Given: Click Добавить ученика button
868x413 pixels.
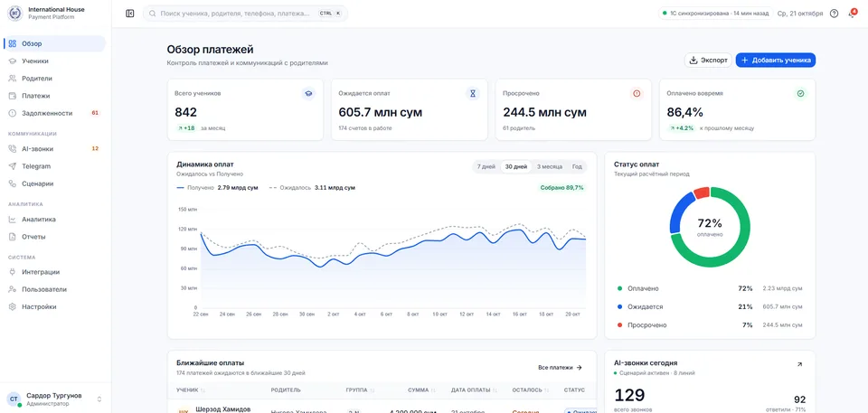Looking at the screenshot, I should tap(776, 61).
